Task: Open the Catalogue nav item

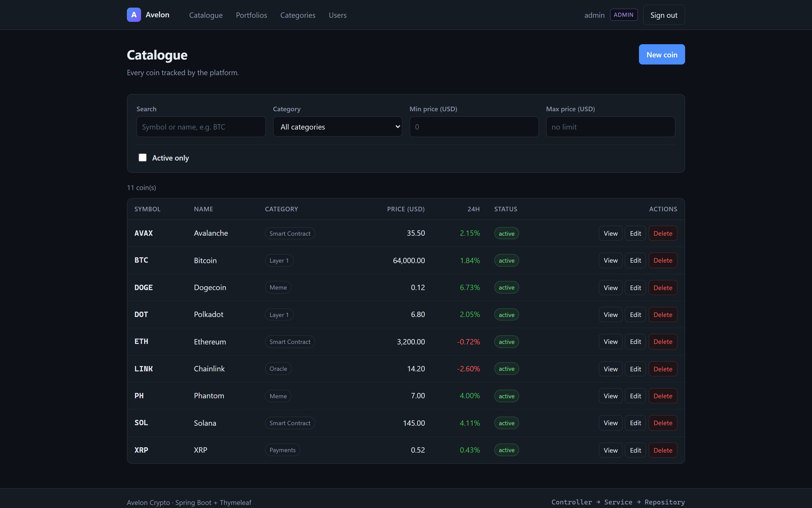Action: click(206, 15)
